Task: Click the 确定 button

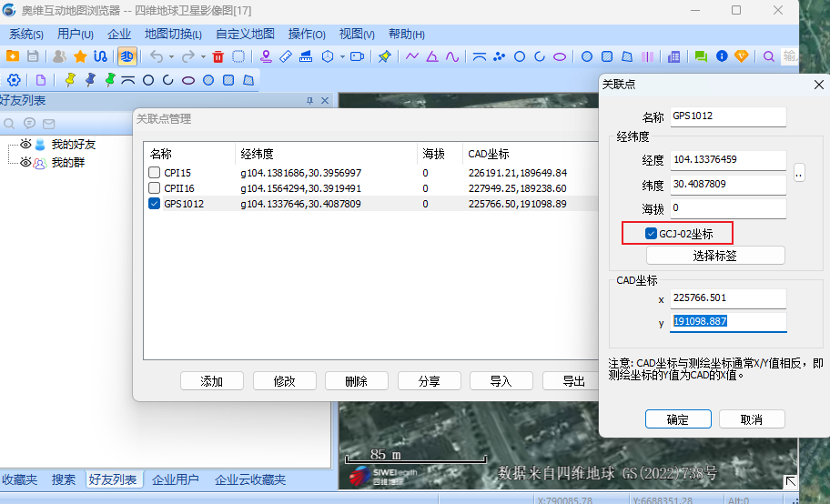Action: click(678, 419)
